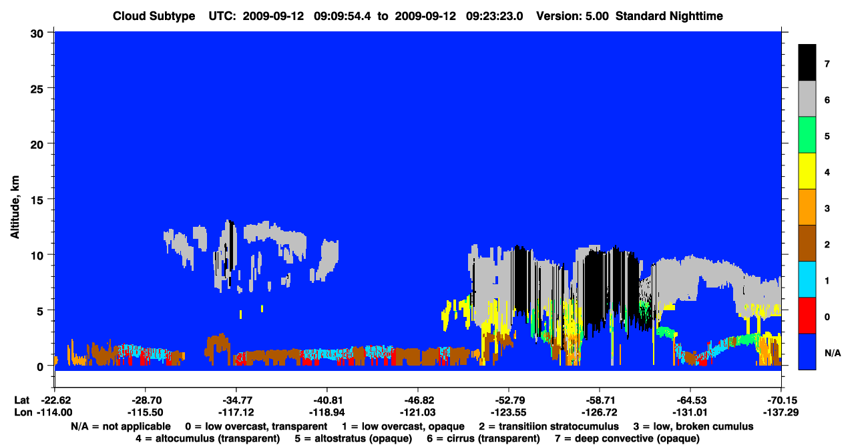Viewport: 868px width, 445px height.
Task: Click longitude value -121.03
Action: pyautogui.click(x=417, y=413)
